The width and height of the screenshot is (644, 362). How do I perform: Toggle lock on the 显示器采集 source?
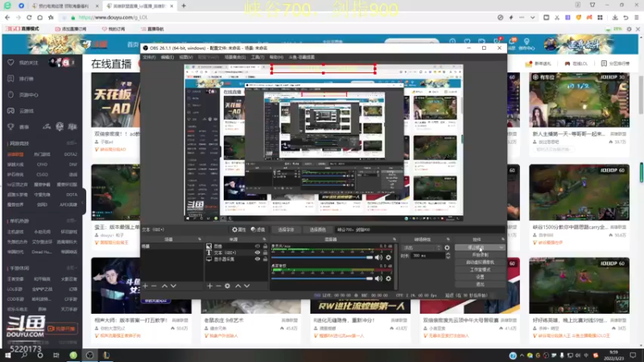(265, 259)
